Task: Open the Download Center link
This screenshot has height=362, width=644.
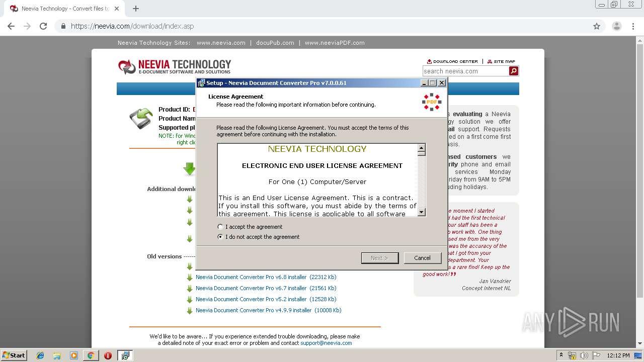Action: [452, 61]
